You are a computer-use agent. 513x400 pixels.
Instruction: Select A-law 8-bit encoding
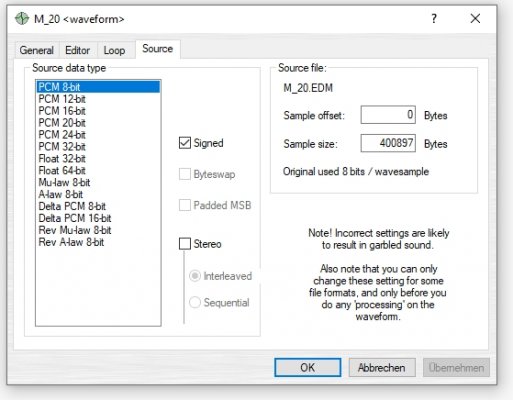pos(98,194)
